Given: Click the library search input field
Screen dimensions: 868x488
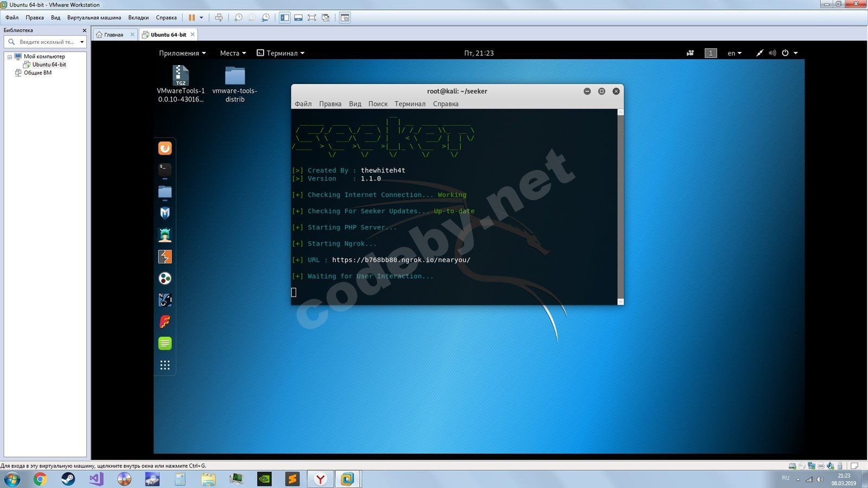Looking at the screenshot, I should pos(46,42).
